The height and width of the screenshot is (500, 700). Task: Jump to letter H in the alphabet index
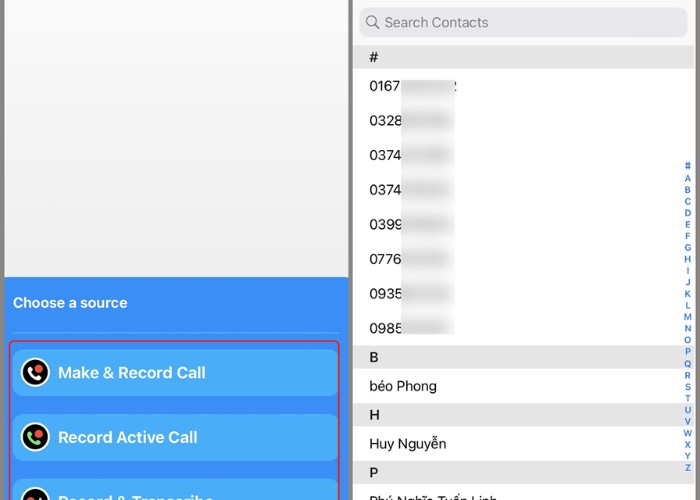click(688, 259)
